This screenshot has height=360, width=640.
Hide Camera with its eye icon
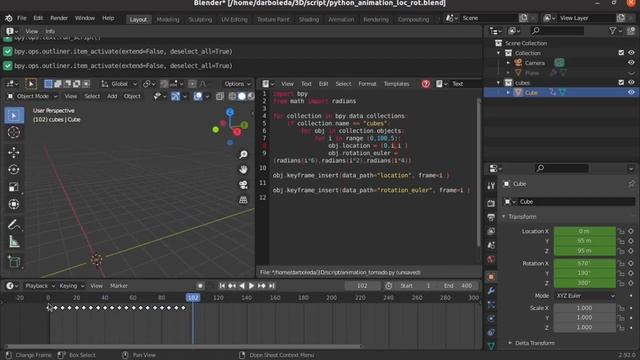[631, 63]
